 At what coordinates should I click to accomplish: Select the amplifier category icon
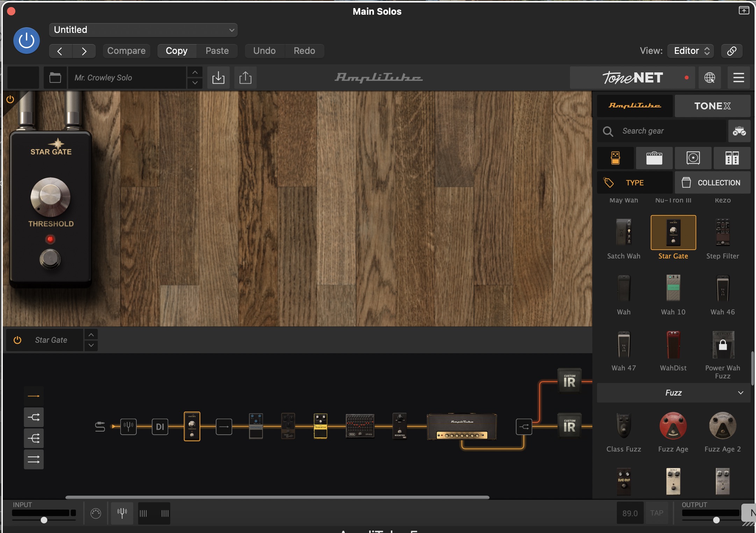(654, 158)
